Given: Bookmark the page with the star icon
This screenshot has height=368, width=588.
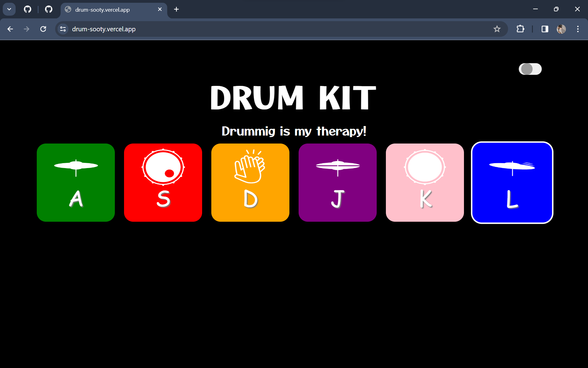Looking at the screenshot, I should [497, 29].
